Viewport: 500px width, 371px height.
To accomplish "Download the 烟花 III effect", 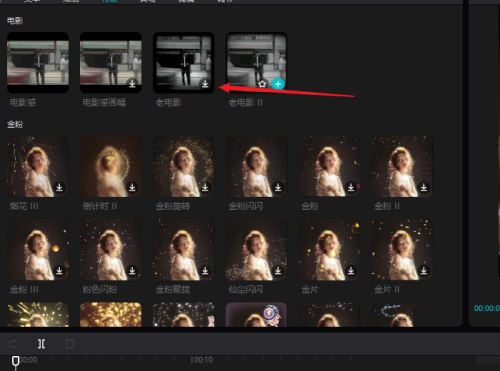I will pos(59,187).
